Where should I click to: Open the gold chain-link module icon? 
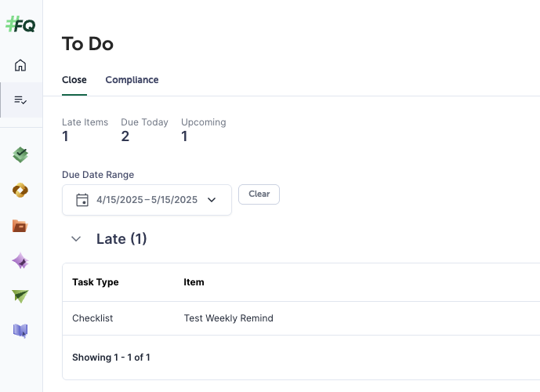point(21,190)
